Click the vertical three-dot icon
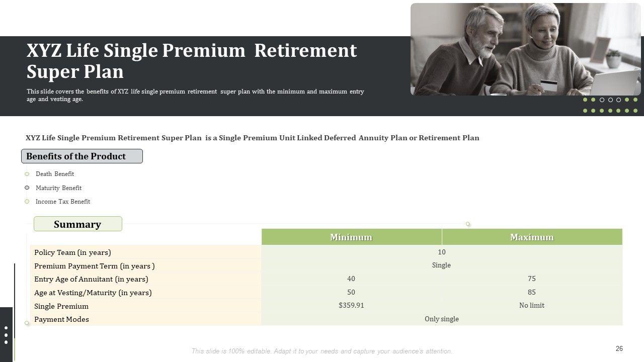The height and width of the screenshot is (362, 644). pos(6,335)
